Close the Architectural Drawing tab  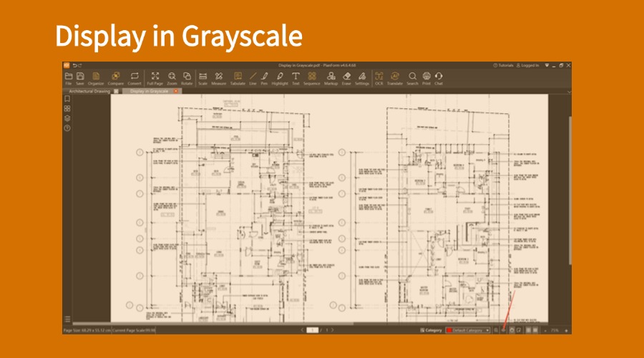click(116, 91)
